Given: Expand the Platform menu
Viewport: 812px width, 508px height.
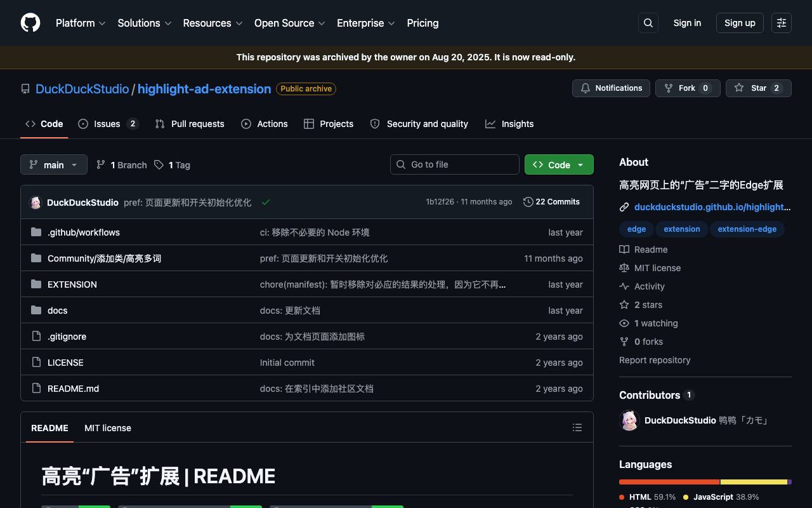Looking at the screenshot, I should [x=81, y=23].
